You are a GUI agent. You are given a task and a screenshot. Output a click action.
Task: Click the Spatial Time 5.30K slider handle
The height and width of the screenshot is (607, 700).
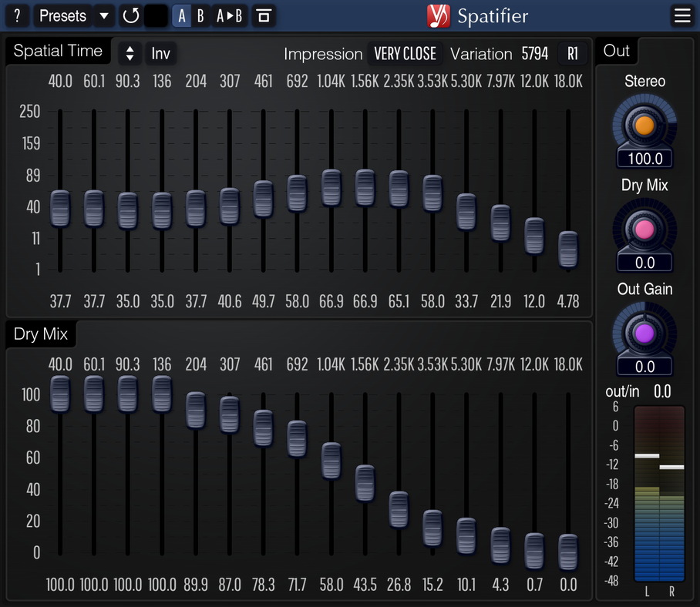click(466, 212)
